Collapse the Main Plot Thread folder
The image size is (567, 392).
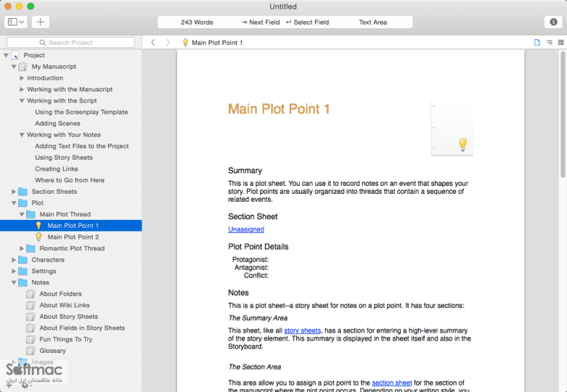[22, 214]
